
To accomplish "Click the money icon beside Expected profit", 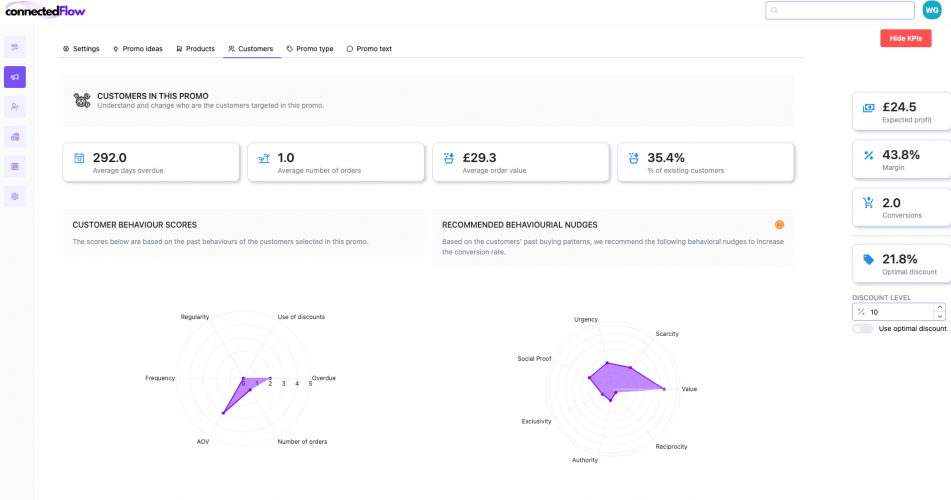I will (x=869, y=108).
